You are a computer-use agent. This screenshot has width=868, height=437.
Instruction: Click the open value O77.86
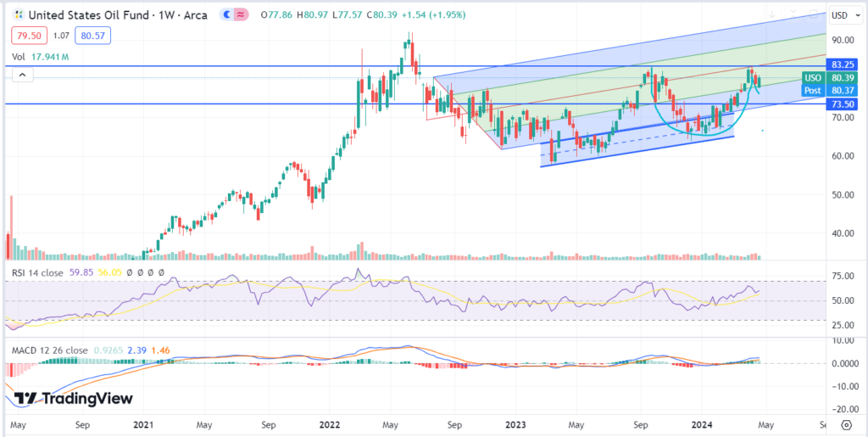(277, 15)
